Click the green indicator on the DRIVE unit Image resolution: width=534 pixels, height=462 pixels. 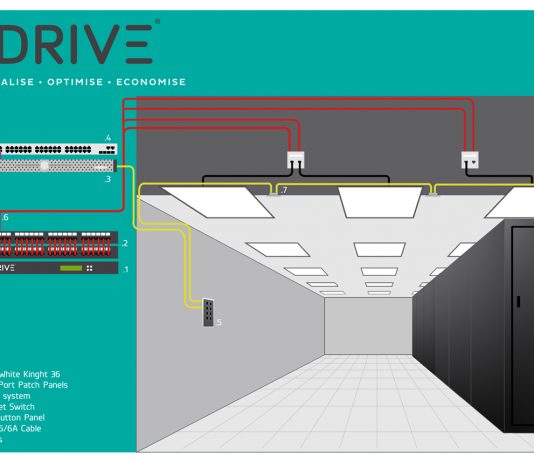click(x=71, y=268)
